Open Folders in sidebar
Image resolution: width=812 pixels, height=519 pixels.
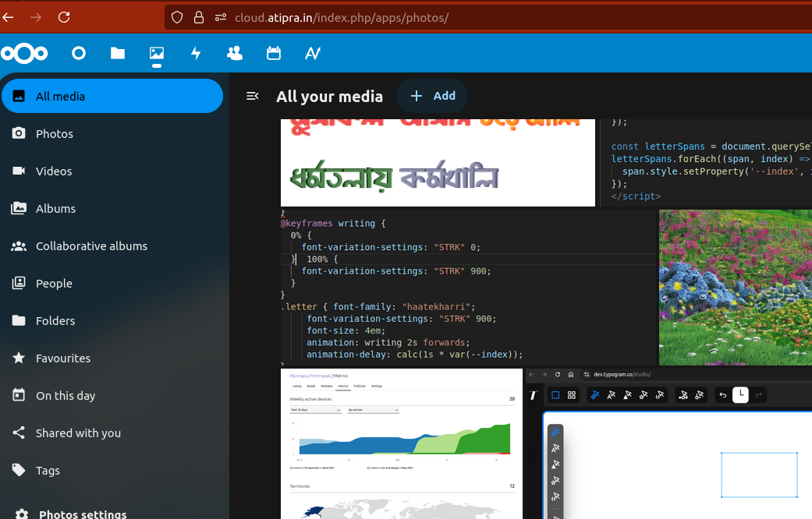pos(112,321)
